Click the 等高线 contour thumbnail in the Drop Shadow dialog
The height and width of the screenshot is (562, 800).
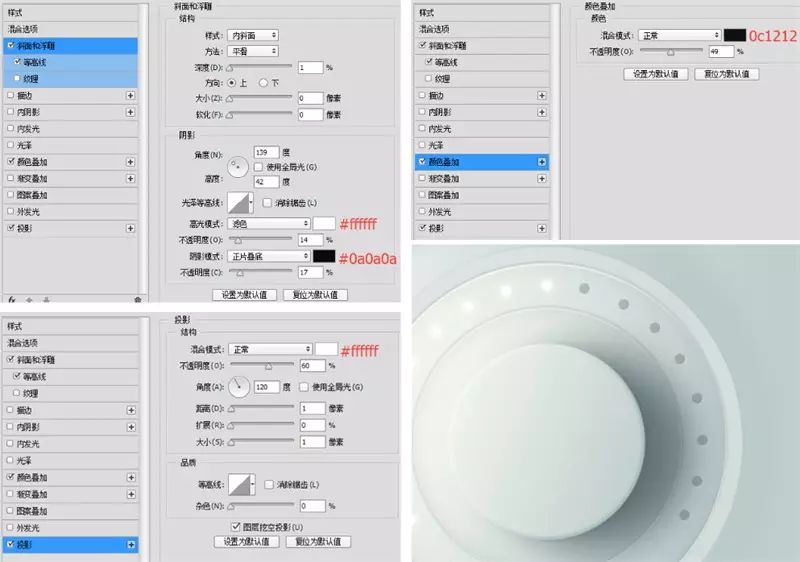pos(239,484)
